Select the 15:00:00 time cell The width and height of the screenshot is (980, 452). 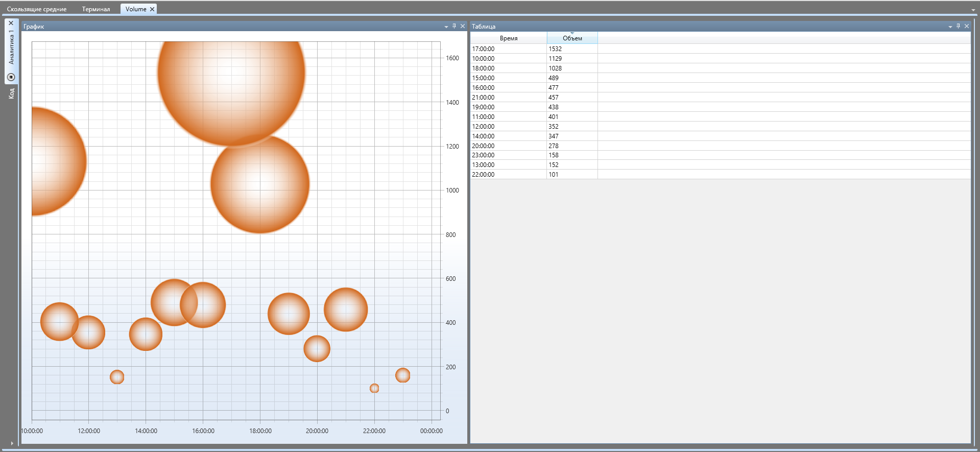coord(509,78)
